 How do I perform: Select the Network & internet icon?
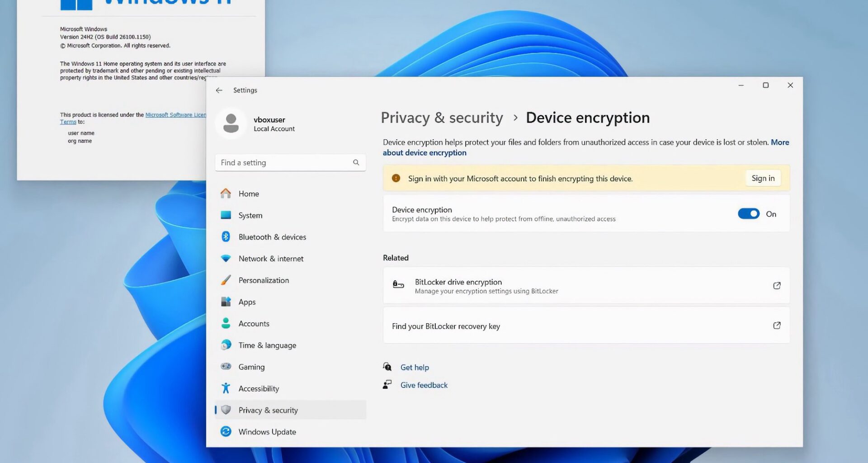226,258
